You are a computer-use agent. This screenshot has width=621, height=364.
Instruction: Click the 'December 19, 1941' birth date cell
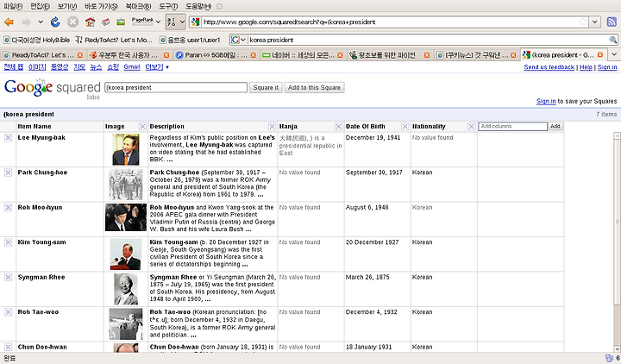373,137
